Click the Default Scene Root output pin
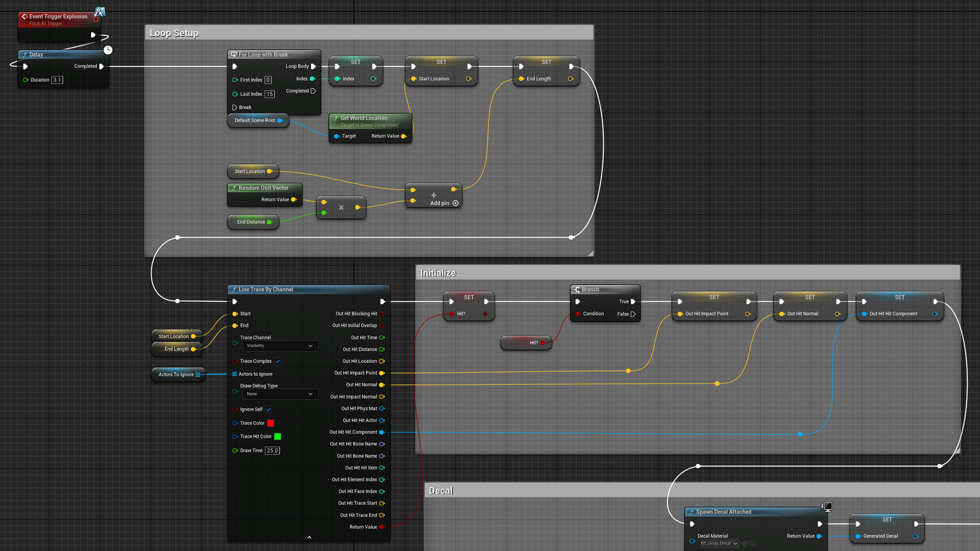 pos(280,121)
